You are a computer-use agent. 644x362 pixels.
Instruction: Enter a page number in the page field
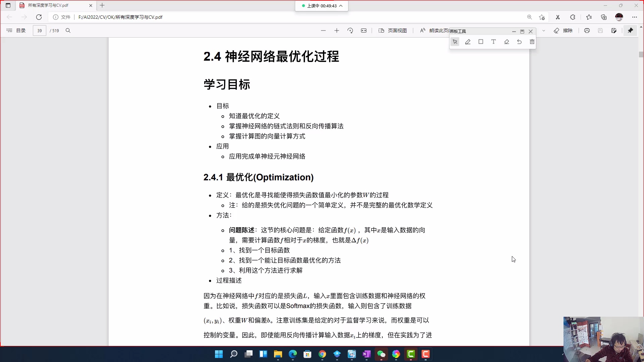[x=39, y=31]
